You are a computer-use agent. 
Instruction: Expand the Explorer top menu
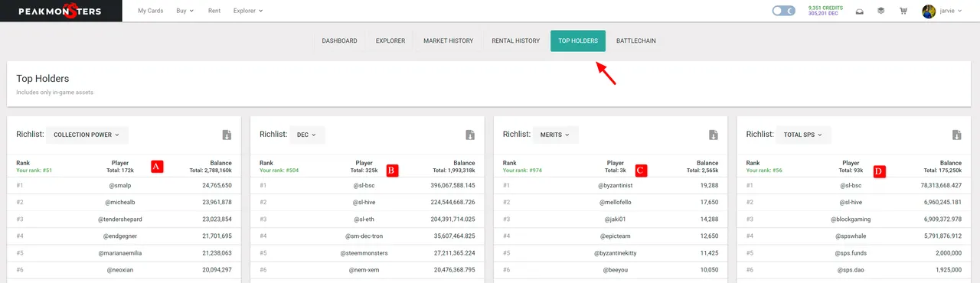[x=248, y=11]
